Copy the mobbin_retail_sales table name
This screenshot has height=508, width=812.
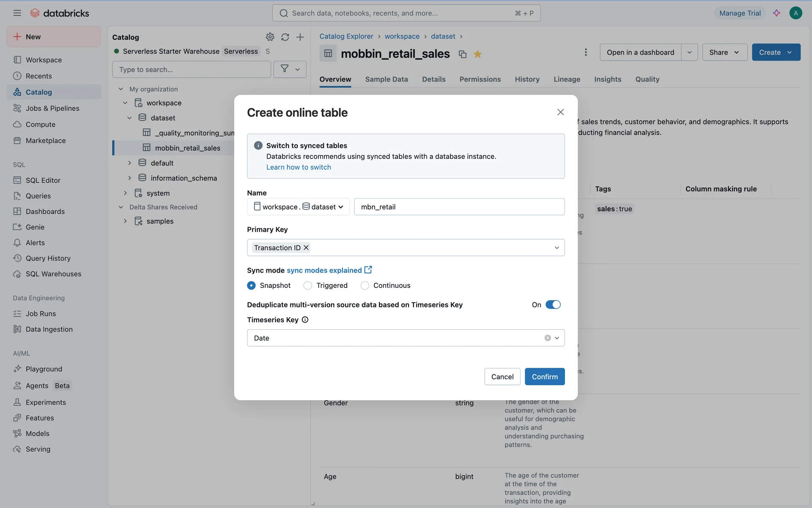point(462,54)
